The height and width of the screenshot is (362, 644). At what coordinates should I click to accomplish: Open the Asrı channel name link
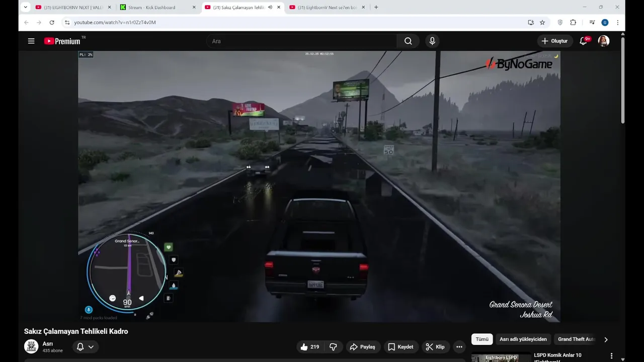tap(48, 344)
